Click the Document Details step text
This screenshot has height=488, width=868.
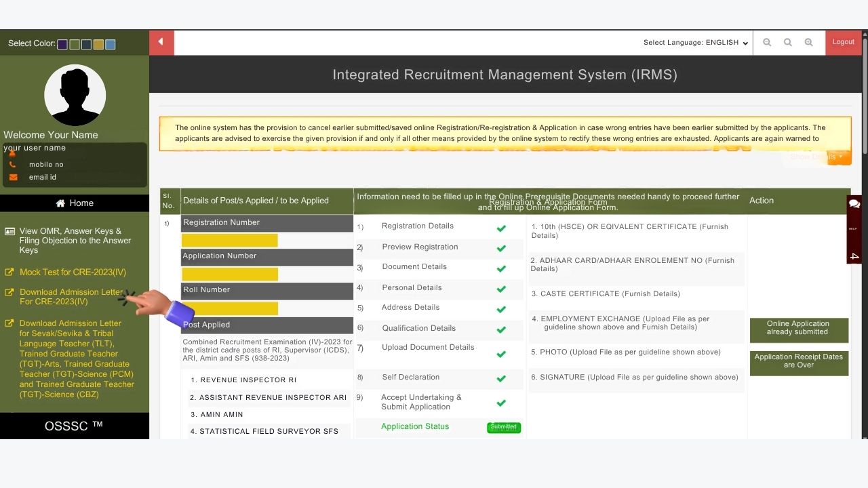pyautogui.click(x=414, y=267)
